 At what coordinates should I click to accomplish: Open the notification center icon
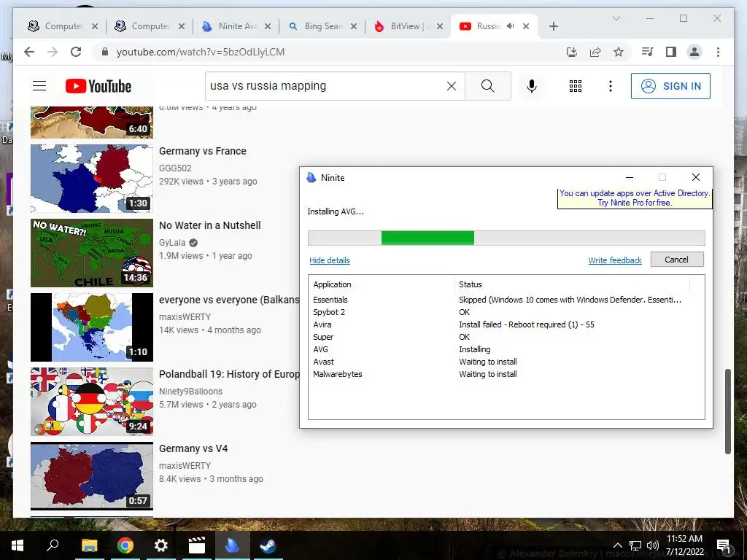click(x=723, y=545)
